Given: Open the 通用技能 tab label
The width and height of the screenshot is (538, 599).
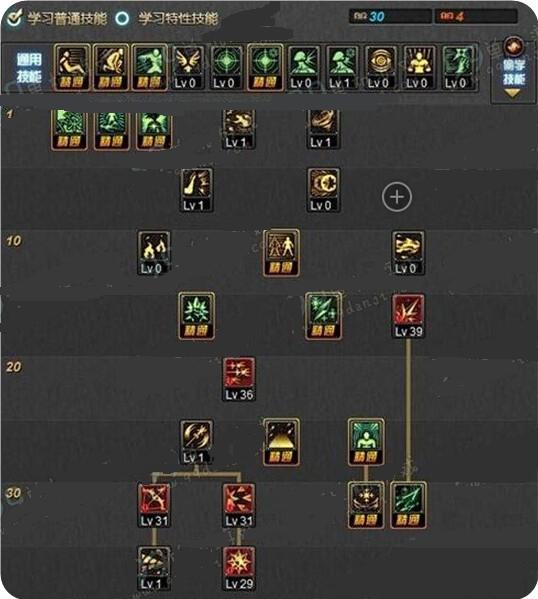Looking at the screenshot, I should [x=29, y=68].
